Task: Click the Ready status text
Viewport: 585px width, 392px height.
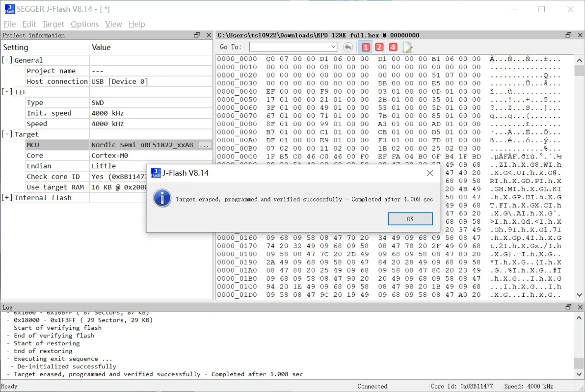Action: [9, 387]
